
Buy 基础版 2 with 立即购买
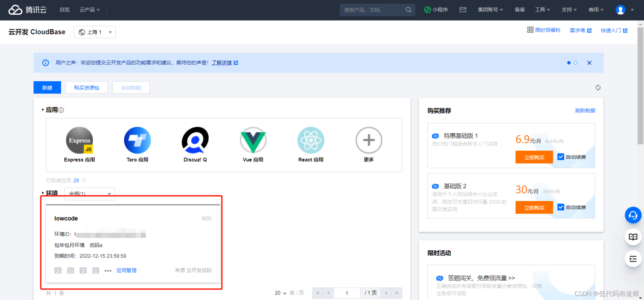click(534, 208)
